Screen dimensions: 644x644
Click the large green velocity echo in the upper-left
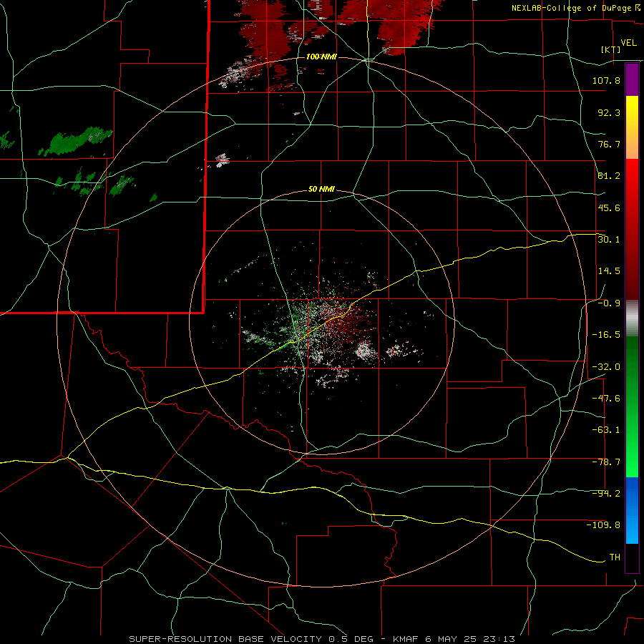tap(76, 142)
